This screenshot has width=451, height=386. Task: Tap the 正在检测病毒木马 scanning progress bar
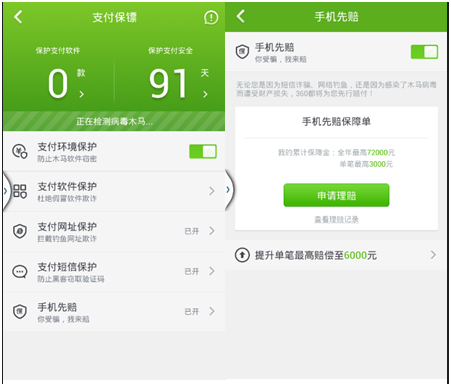click(114, 121)
